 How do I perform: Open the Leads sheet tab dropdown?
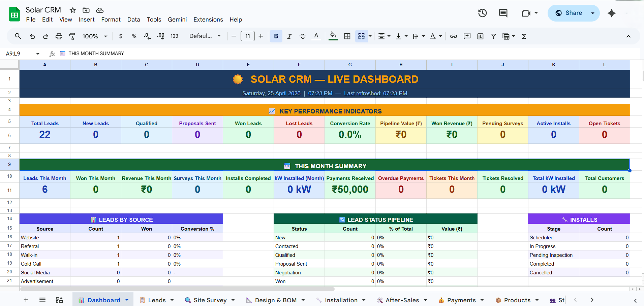(172, 300)
